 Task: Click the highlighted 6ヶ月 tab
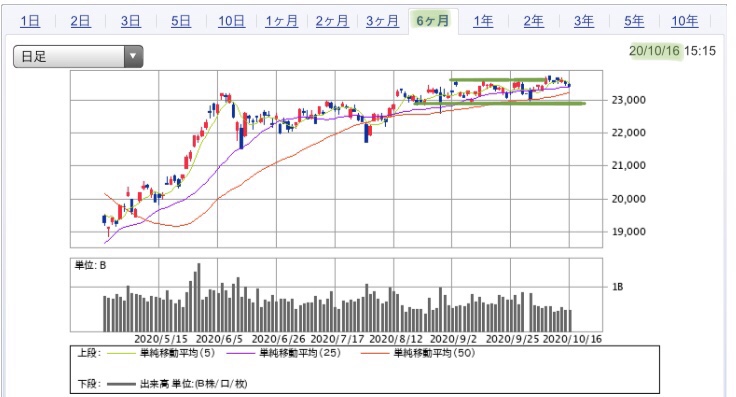[x=433, y=21]
